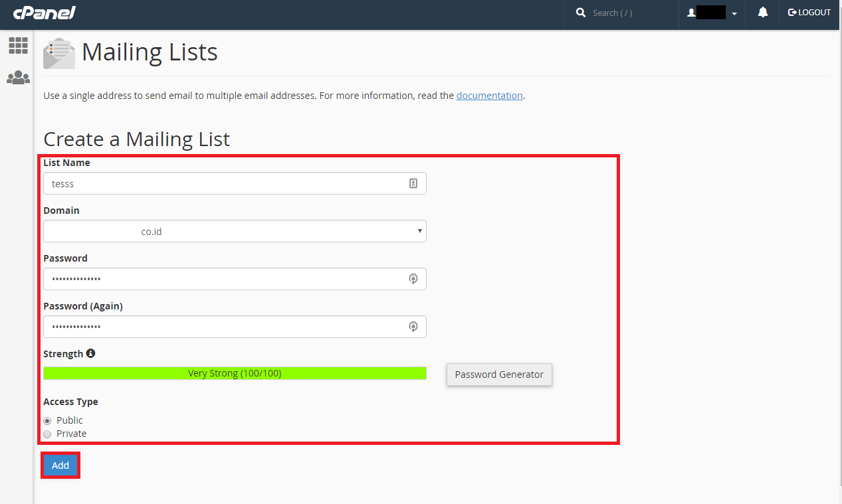
Task: Select the Private access type
Action: point(47,434)
